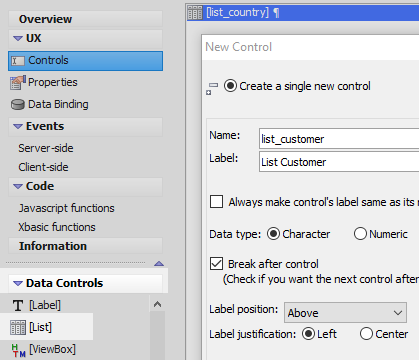Click the Controls textbox icon
The height and width of the screenshot is (360, 419).
(18, 61)
